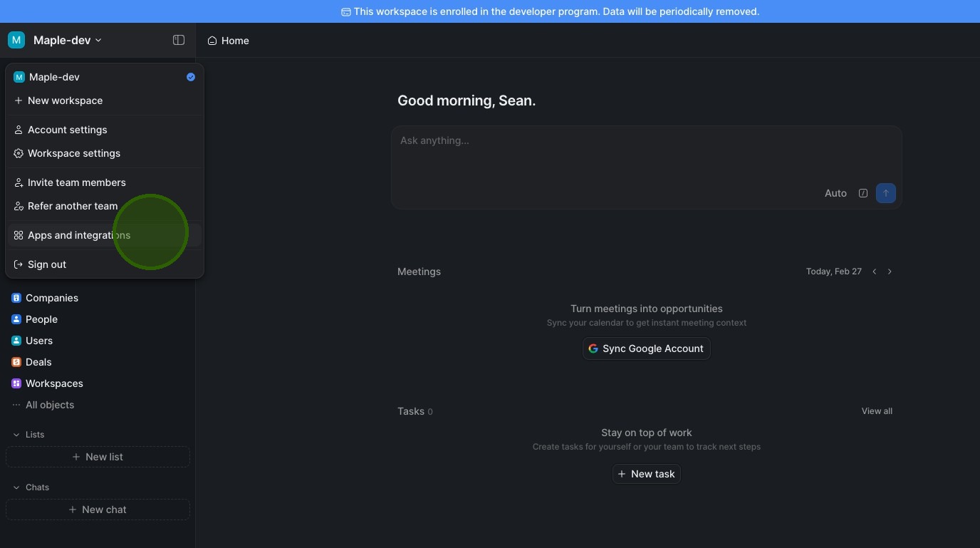Sign out from the workspace menu
980x548 pixels.
click(105, 264)
